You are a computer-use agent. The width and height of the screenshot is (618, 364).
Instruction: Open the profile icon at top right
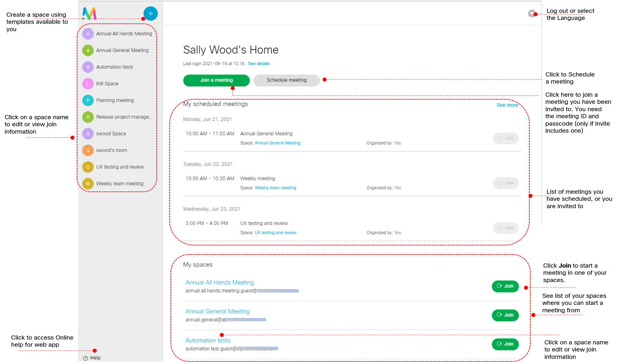pyautogui.click(x=532, y=14)
